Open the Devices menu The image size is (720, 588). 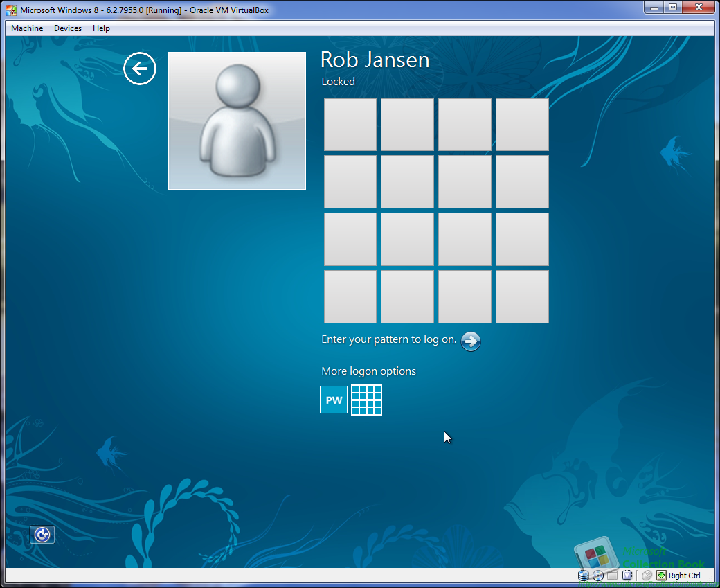[68, 28]
